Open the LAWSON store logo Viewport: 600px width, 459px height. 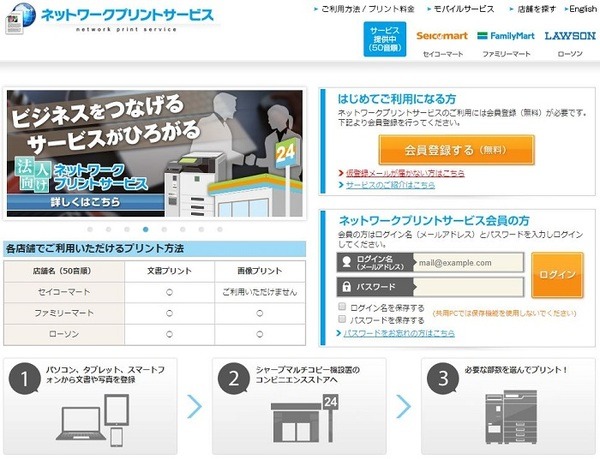(x=570, y=36)
